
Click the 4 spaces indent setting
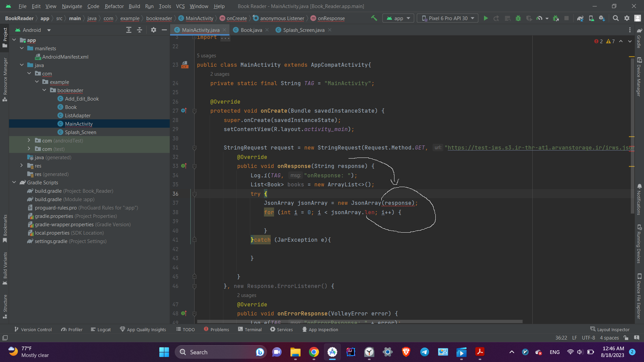coord(609,338)
